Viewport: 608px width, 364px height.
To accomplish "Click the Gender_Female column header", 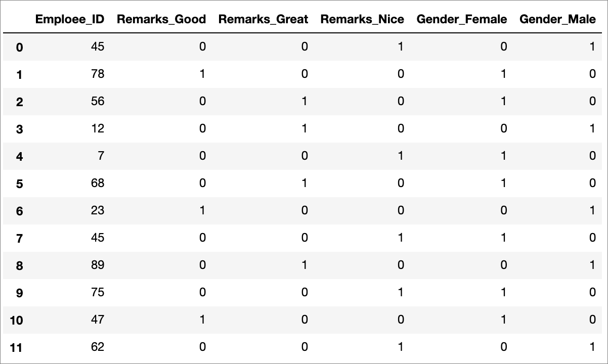I will tap(462, 19).
